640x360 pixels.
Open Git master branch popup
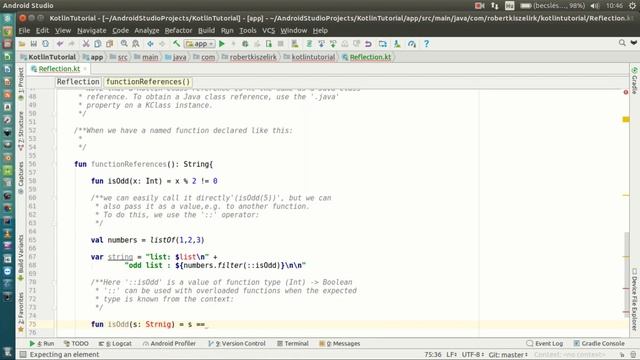pos(508,354)
